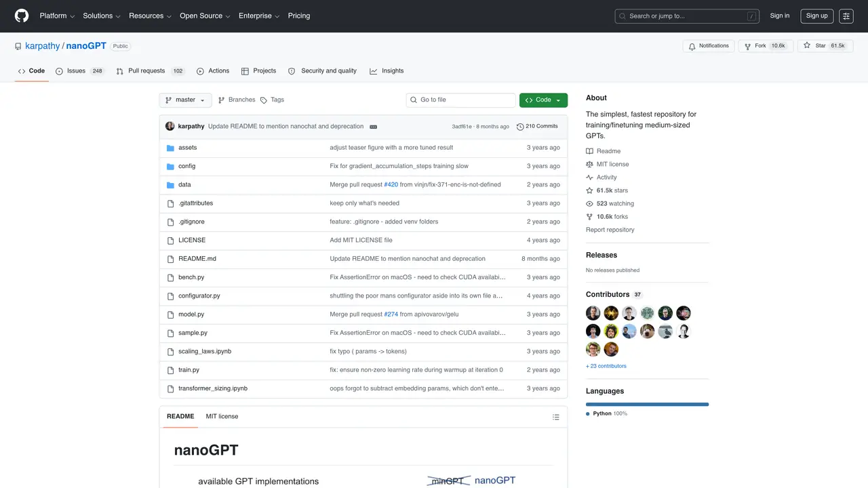The image size is (868, 488).
Task: Click the forks icon in About
Action: [x=590, y=217]
